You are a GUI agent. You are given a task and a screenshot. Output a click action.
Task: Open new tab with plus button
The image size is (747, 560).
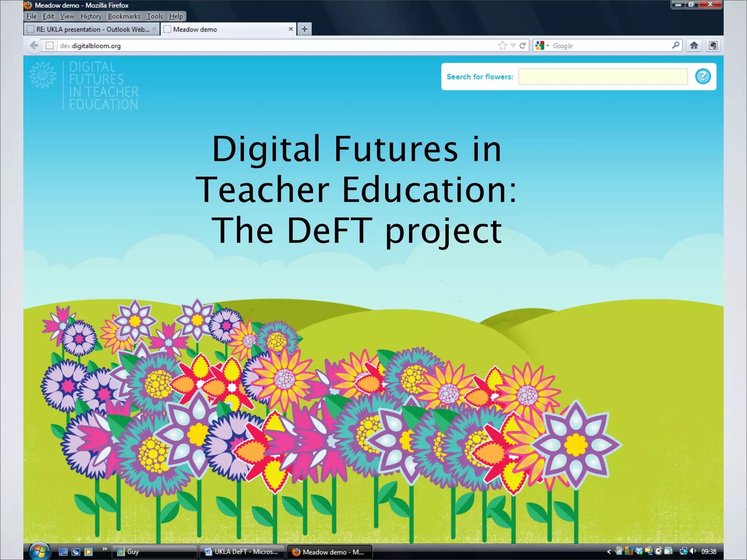(305, 29)
